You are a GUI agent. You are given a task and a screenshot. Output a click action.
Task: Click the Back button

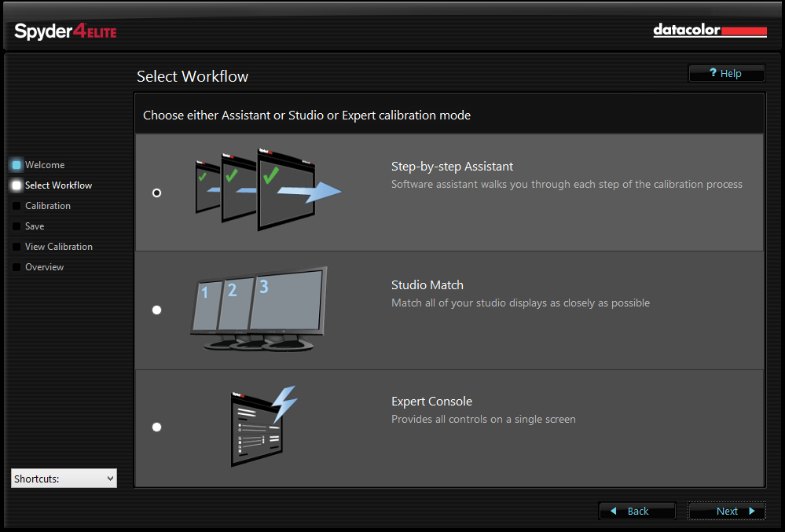click(x=636, y=511)
